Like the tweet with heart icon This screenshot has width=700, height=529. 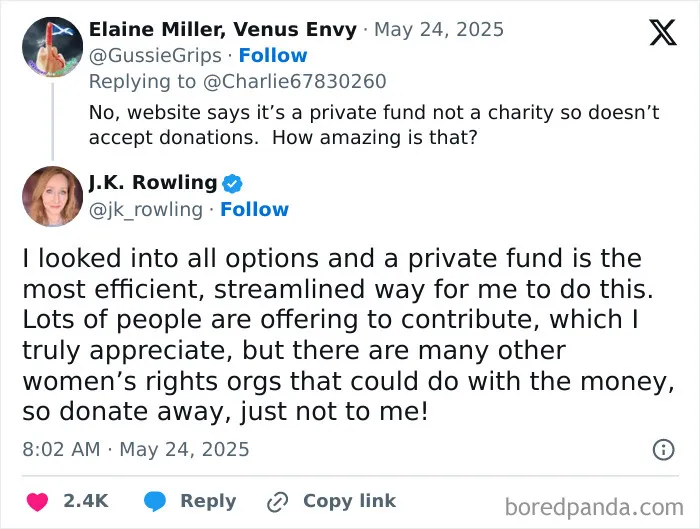37,502
